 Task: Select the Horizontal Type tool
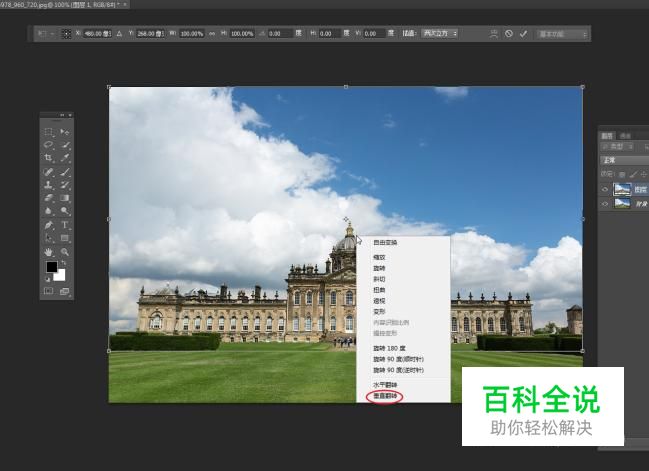click(65, 225)
